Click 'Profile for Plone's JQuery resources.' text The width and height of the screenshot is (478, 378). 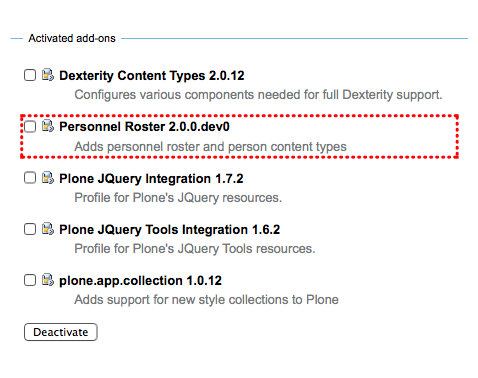click(178, 198)
